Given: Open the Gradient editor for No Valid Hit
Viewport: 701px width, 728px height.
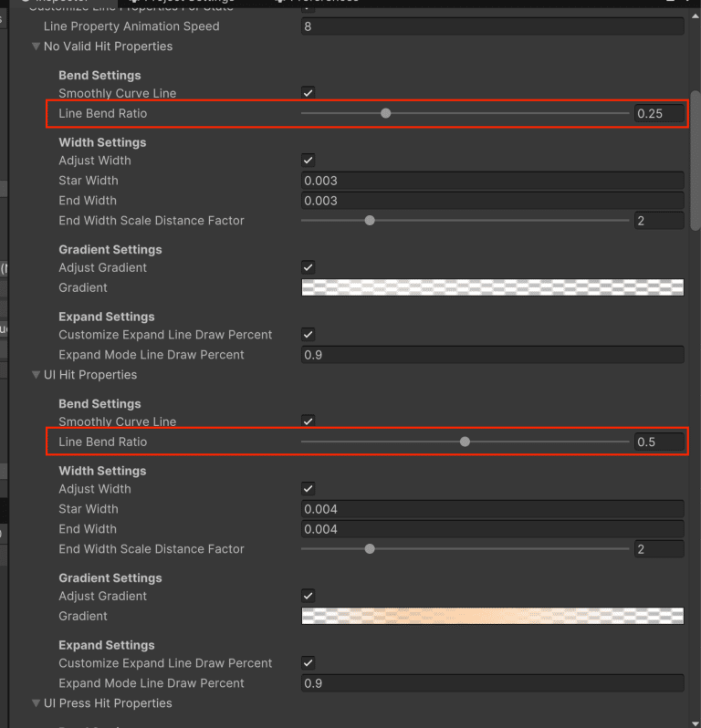Looking at the screenshot, I should click(492, 288).
